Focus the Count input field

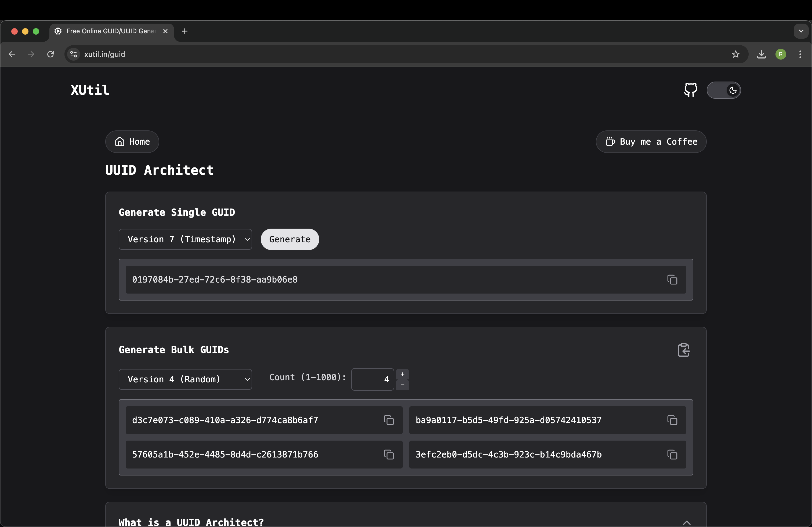click(372, 379)
